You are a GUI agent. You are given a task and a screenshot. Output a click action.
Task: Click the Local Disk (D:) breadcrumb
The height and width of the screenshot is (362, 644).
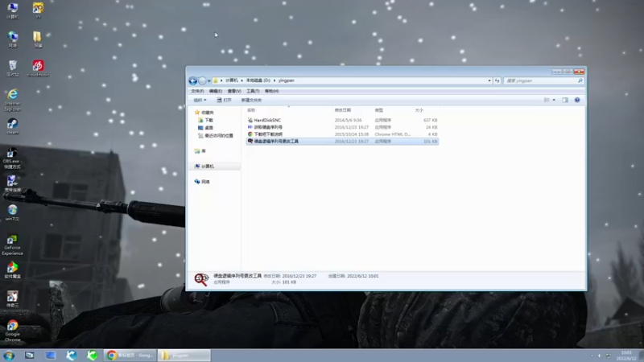click(x=258, y=80)
